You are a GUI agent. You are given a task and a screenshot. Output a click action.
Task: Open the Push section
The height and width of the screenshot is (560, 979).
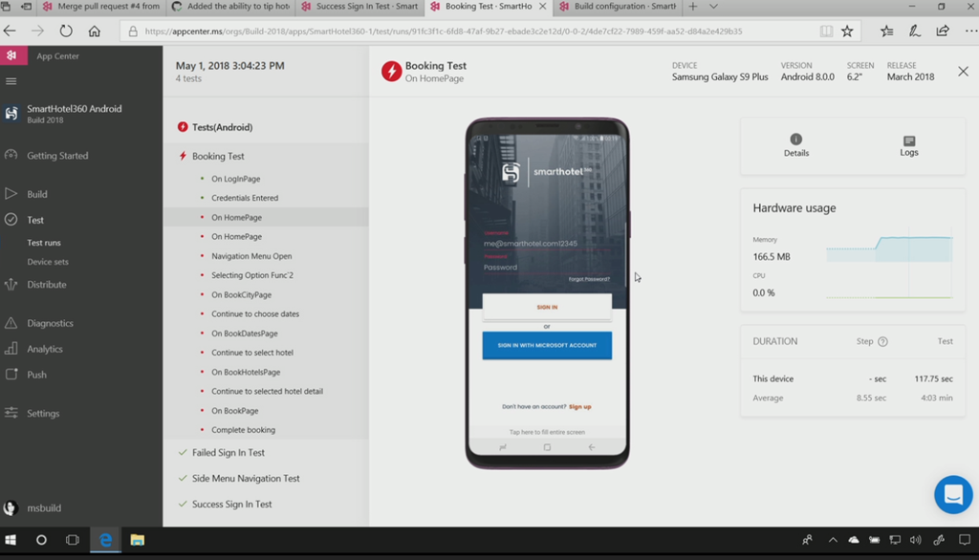(x=36, y=375)
